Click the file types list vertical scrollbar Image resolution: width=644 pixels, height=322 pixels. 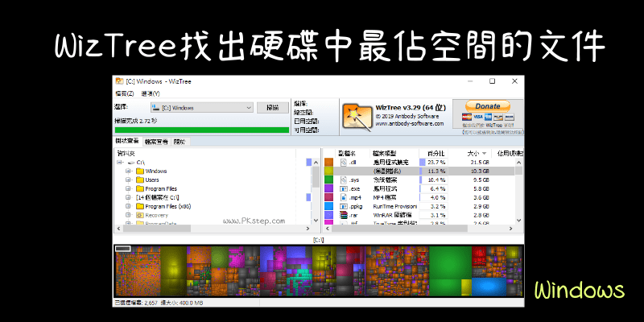(x=518, y=191)
